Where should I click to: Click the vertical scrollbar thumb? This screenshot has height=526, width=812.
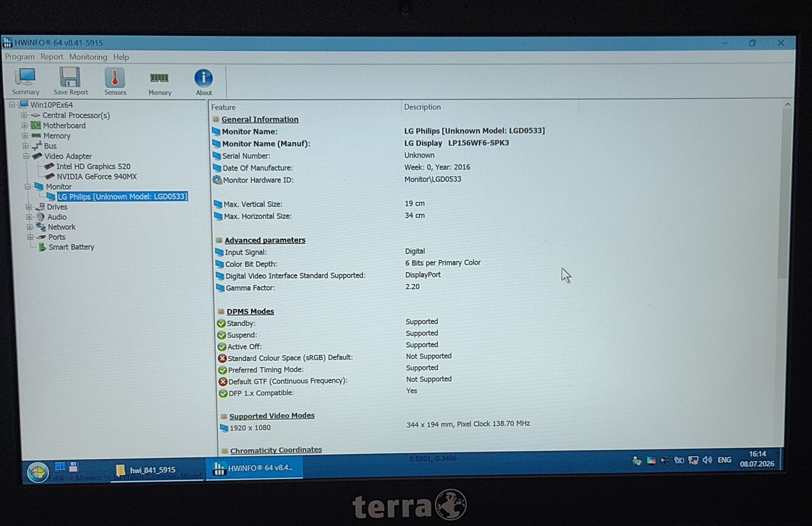(783, 193)
